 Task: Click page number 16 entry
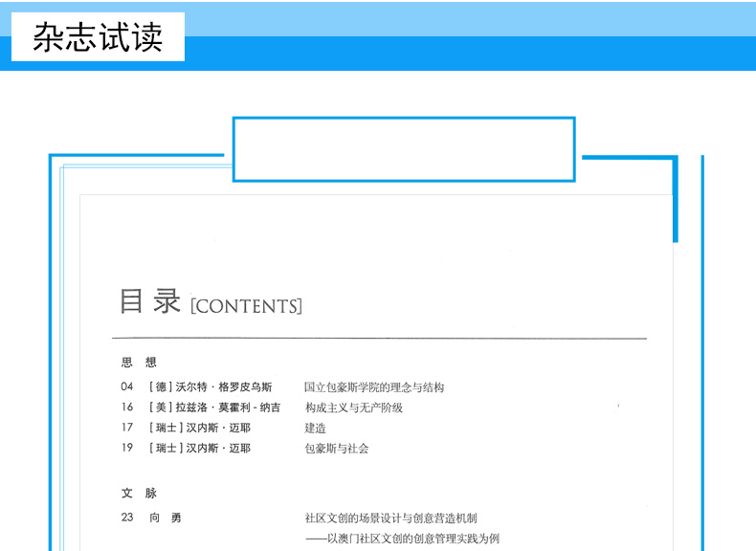127,408
